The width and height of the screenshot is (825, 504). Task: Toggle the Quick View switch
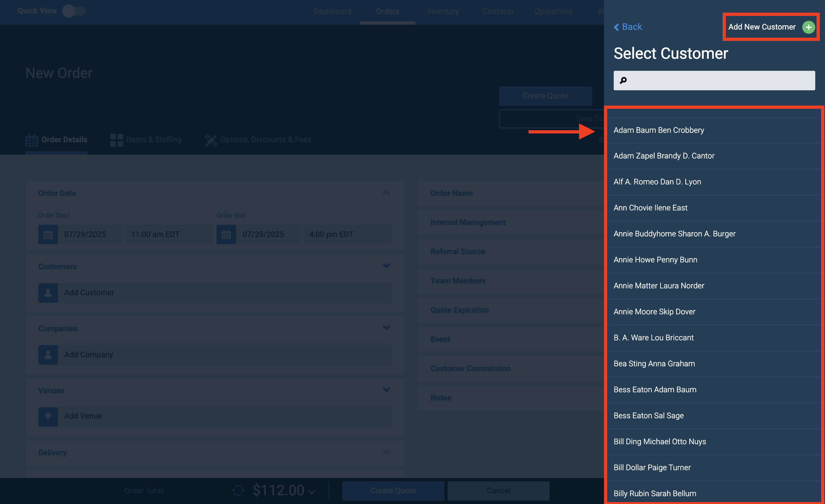74,11
